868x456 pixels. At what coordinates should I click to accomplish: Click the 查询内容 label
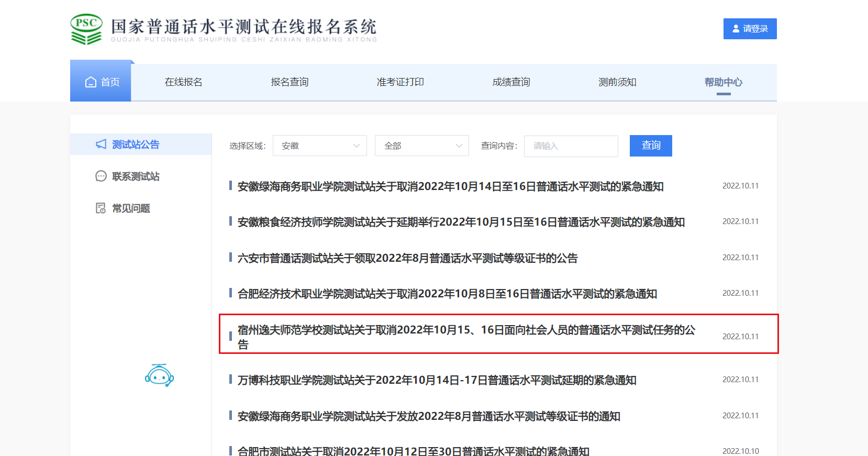pyautogui.click(x=499, y=146)
